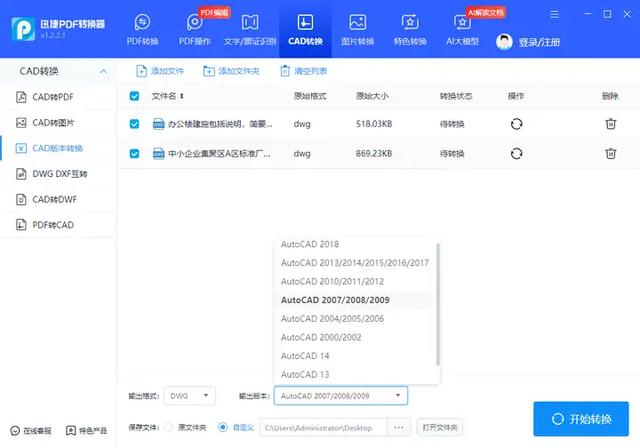Open 在线客服 support
Viewport: 640px width, 448px height.
[31, 430]
